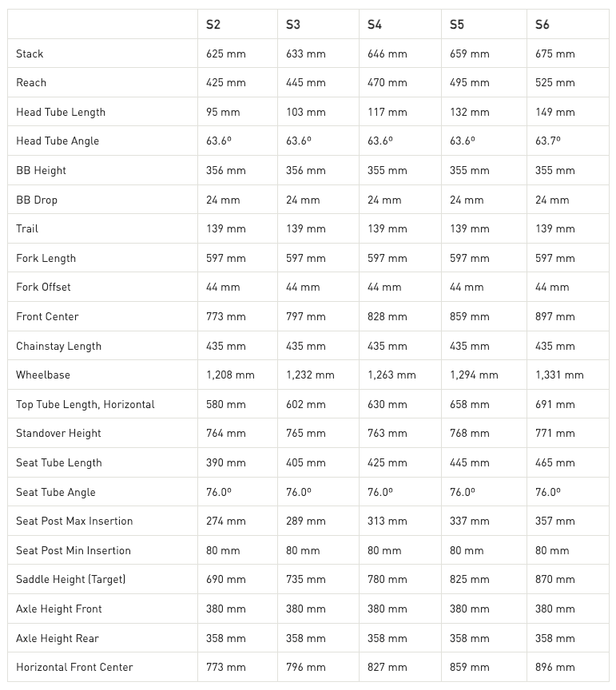Click the Axle Height Rear label
Screen dimensions: 616x690
pos(58,638)
